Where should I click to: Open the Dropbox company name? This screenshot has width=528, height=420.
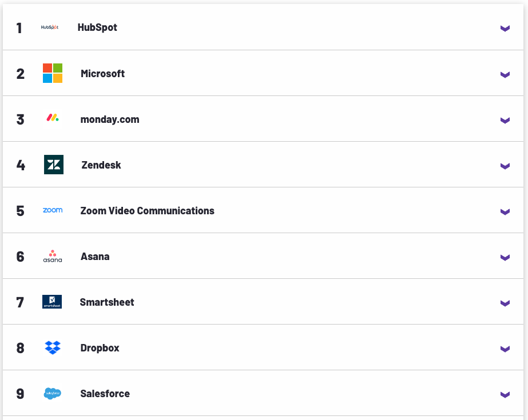click(x=100, y=348)
